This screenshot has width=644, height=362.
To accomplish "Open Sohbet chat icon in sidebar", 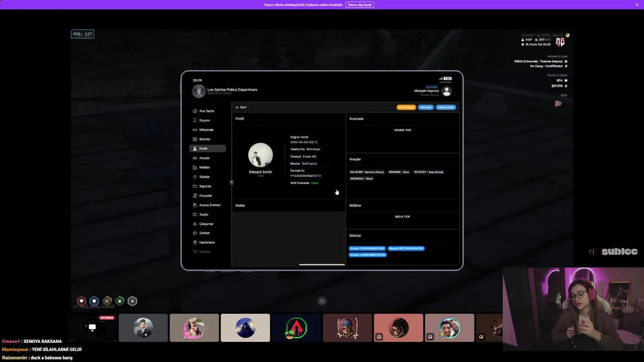I will (x=195, y=233).
